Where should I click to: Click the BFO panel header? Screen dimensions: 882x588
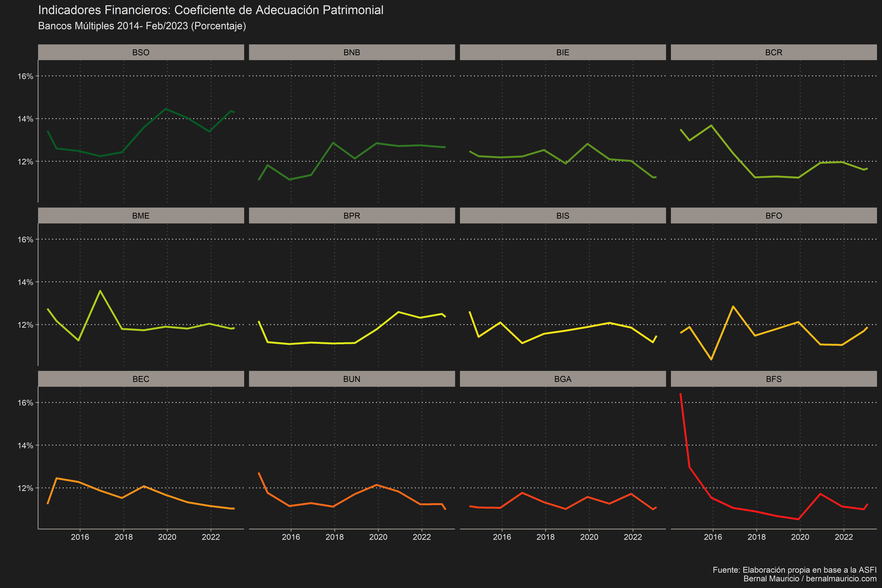tap(774, 216)
